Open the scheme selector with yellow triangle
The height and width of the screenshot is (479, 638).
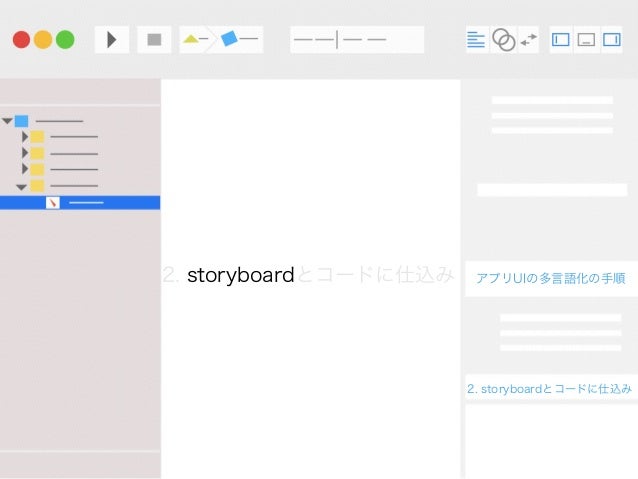point(194,39)
